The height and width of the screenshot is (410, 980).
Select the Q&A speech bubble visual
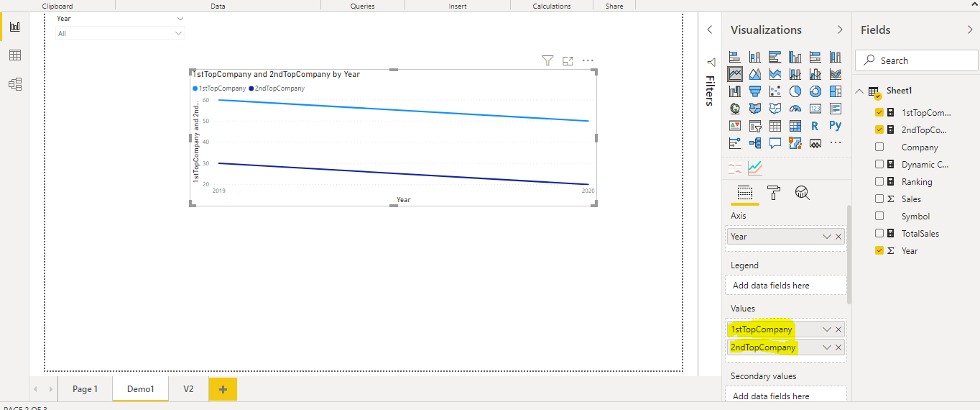775,143
